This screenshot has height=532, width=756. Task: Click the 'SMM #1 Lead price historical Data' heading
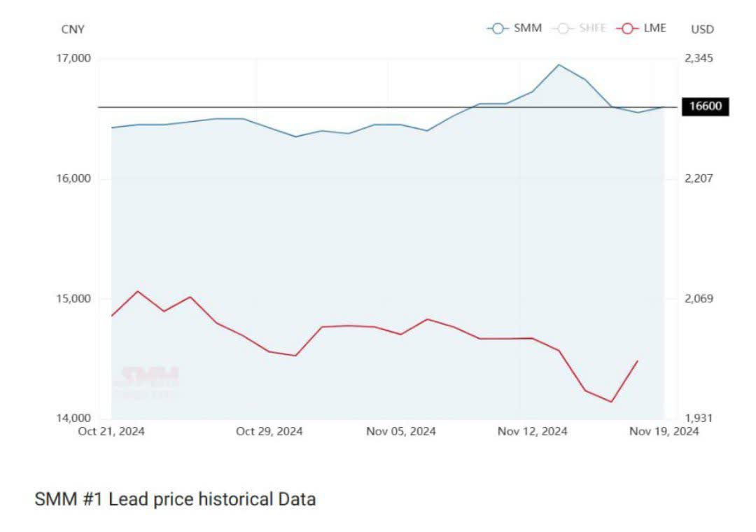pyautogui.click(x=175, y=499)
